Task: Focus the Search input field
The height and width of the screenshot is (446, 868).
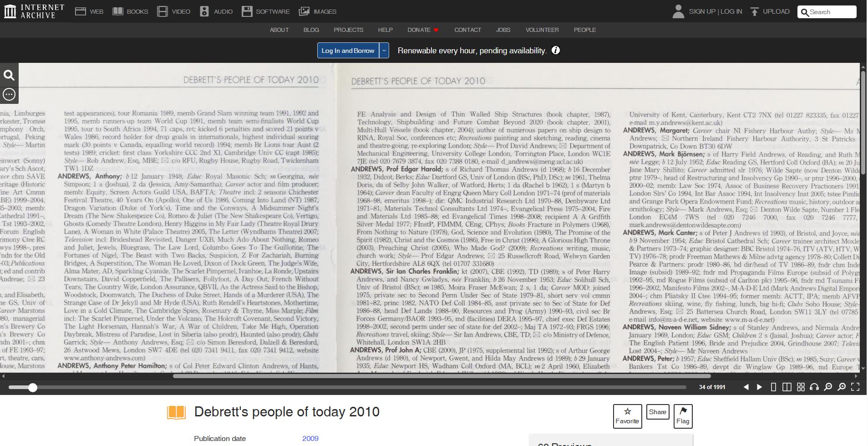Action: [831, 12]
